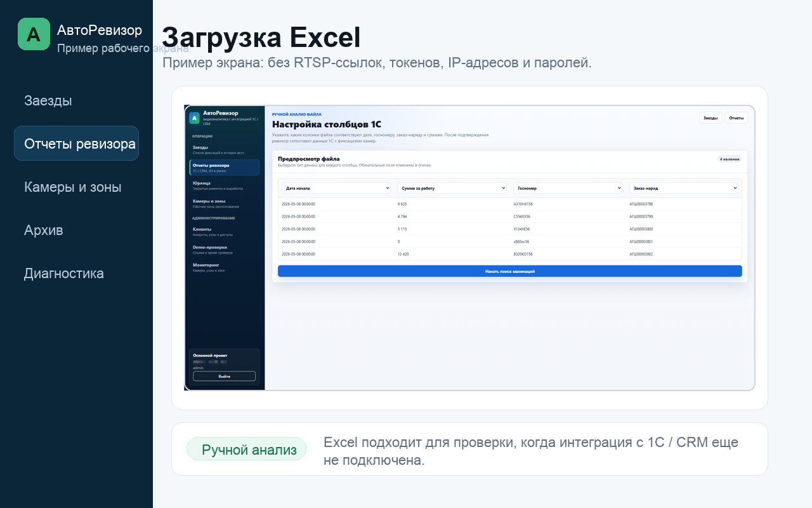This screenshot has height=508, width=812.
Task: Open Камеры и зоны in the embedded sidebar
Action: click(x=224, y=203)
